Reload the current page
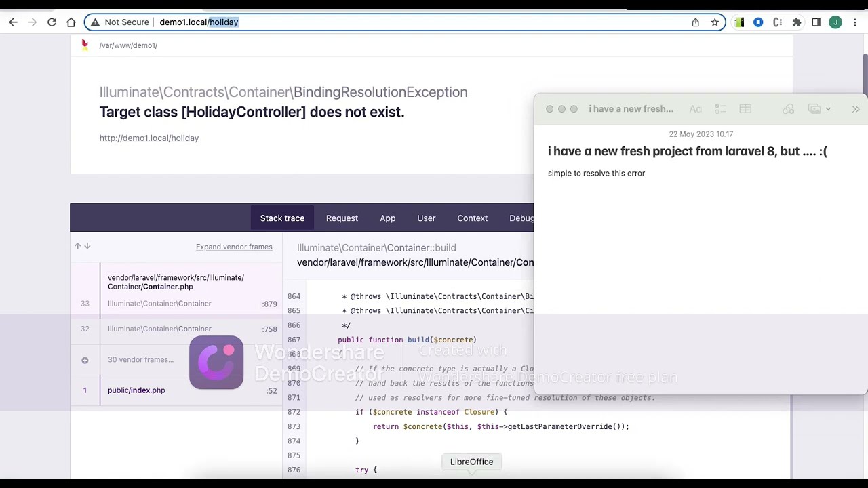The width and height of the screenshot is (868, 488). pos(52,22)
